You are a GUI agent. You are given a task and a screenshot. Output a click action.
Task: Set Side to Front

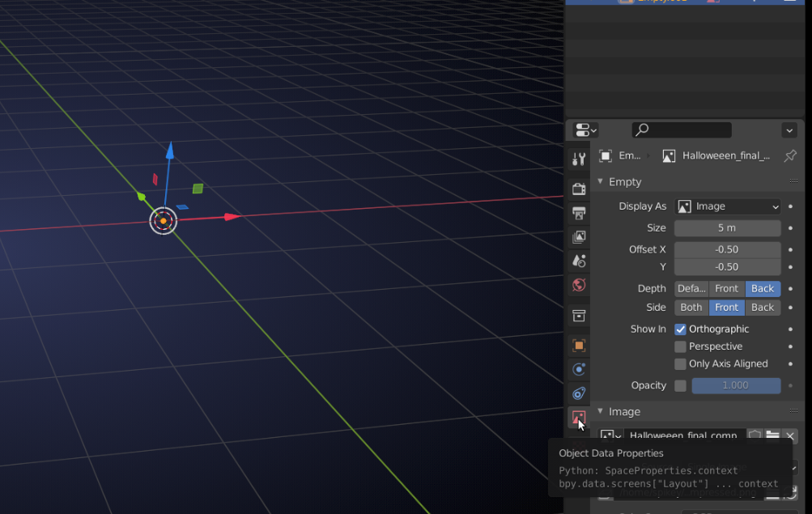726,308
